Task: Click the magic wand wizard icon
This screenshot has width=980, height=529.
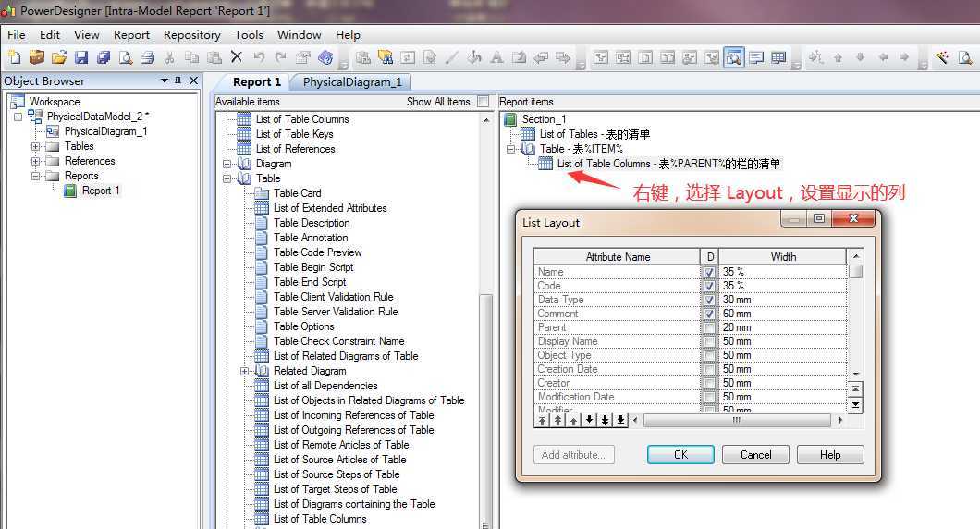Action: [942, 57]
